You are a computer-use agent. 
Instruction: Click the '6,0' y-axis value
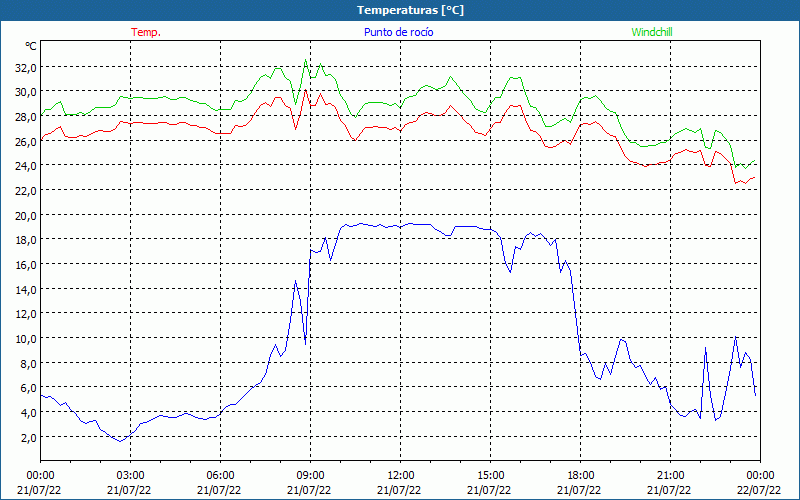coord(28,388)
